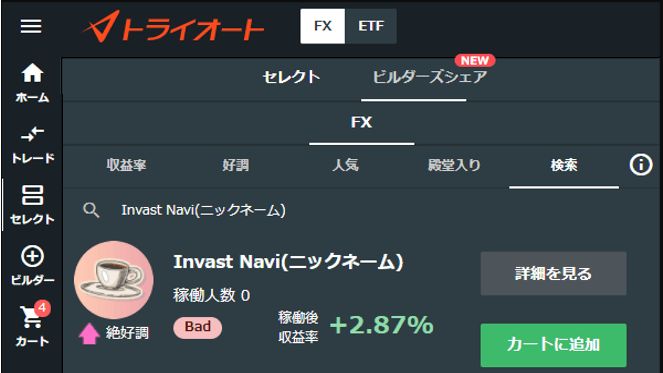Open the cart (カート) icon
Viewport: 663px width, 373px height.
(x=32, y=325)
